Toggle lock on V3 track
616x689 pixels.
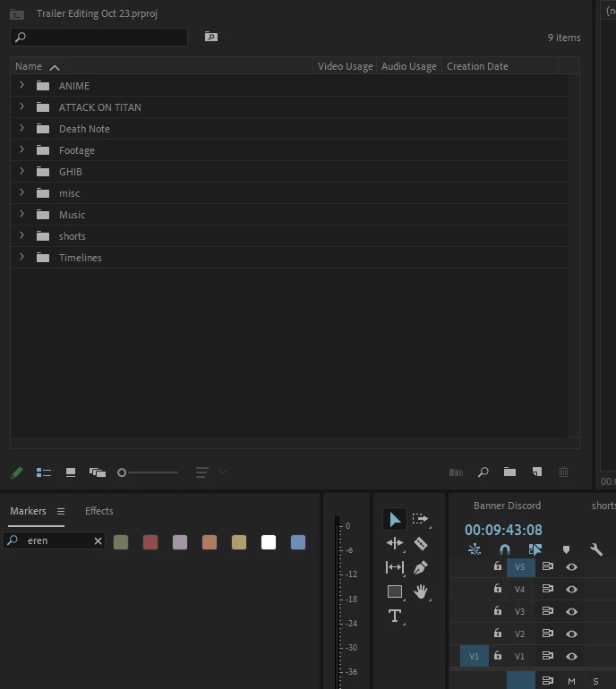click(x=497, y=611)
